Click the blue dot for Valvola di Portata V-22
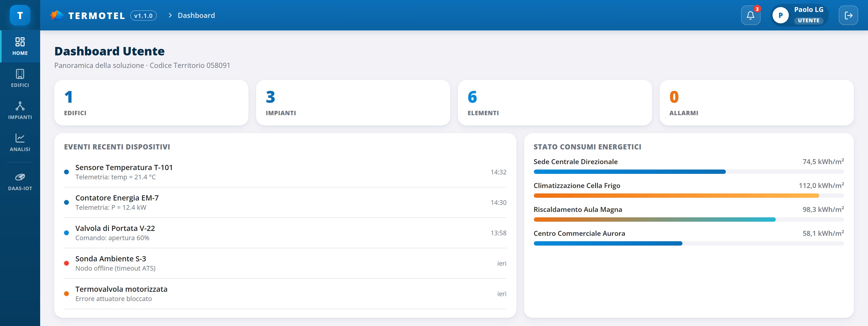Image resolution: width=868 pixels, height=326 pixels. (66, 233)
